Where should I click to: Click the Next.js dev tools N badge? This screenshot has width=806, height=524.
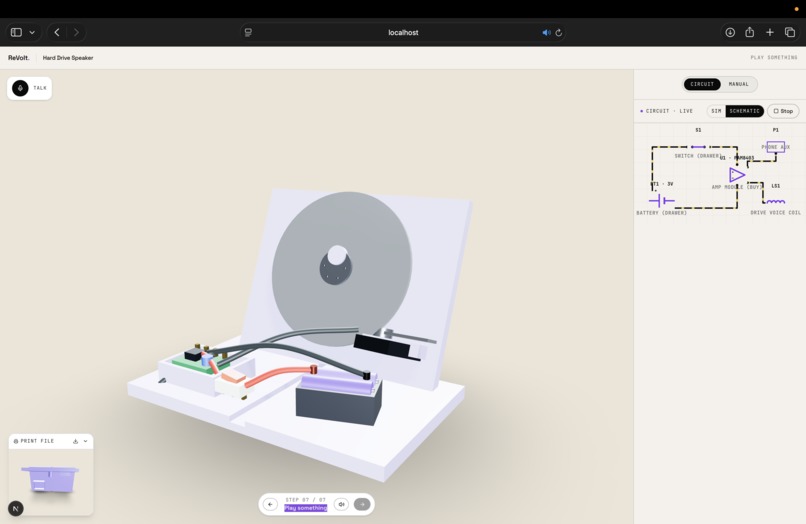[x=16, y=509]
